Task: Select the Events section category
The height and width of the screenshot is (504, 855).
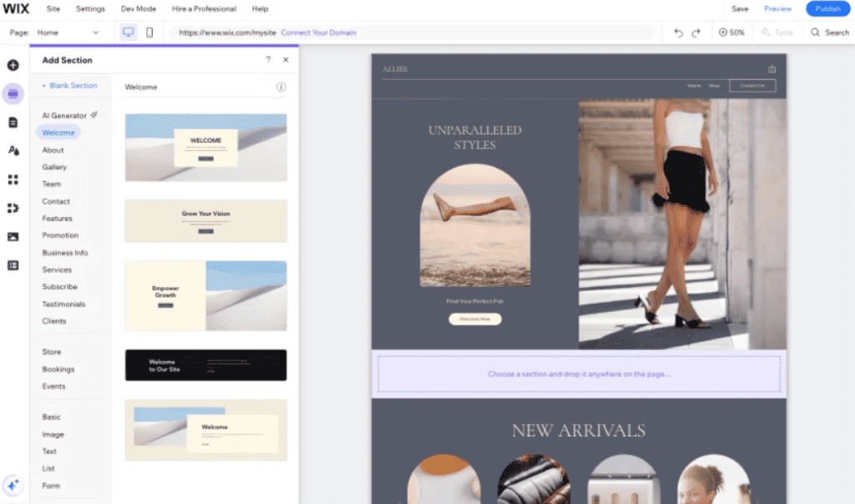Action: pos(53,386)
